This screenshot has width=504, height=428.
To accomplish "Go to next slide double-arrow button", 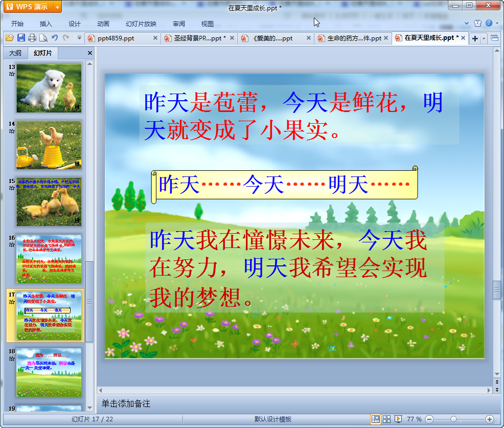I will (497, 390).
